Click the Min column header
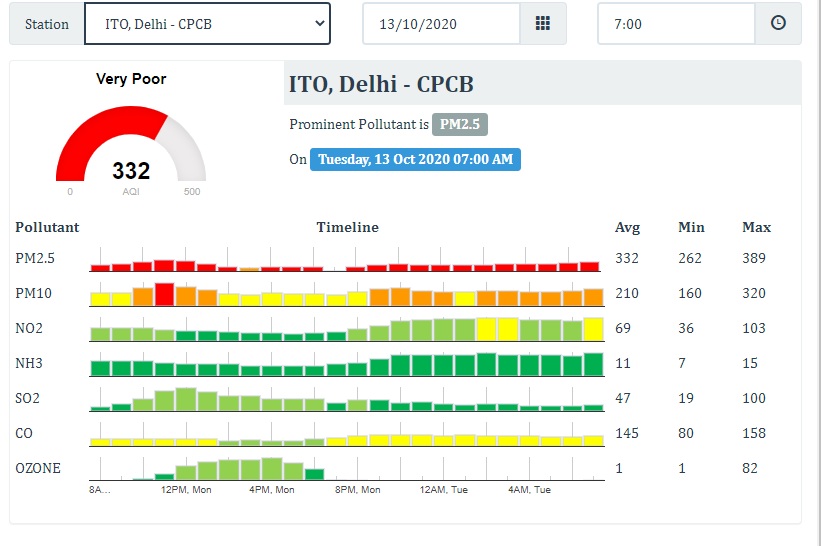 (x=691, y=227)
